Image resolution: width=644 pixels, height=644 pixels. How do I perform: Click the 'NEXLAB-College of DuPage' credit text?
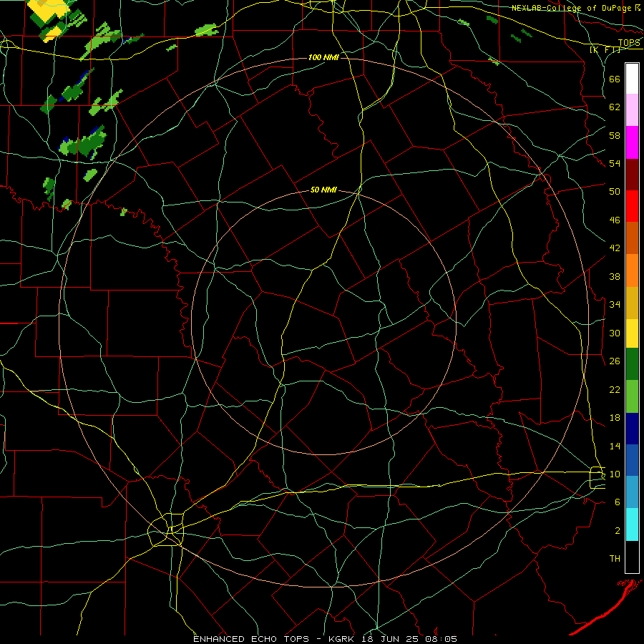(572, 8)
